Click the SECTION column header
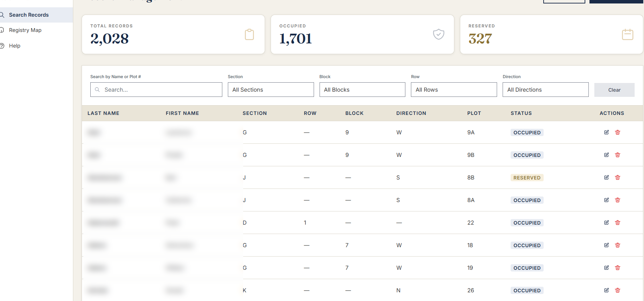This screenshot has height=301, width=644. tap(255, 113)
